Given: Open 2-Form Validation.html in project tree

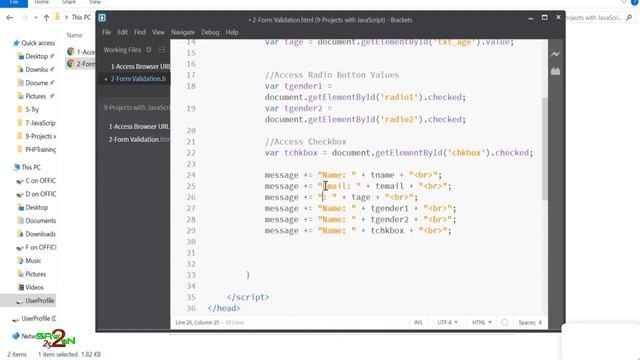Looking at the screenshot, I should coord(139,139).
